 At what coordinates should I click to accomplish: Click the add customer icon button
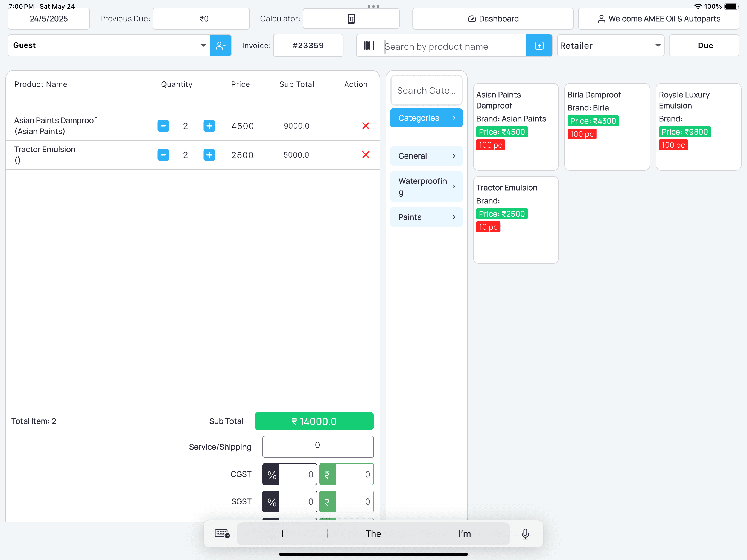[x=221, y=45]
